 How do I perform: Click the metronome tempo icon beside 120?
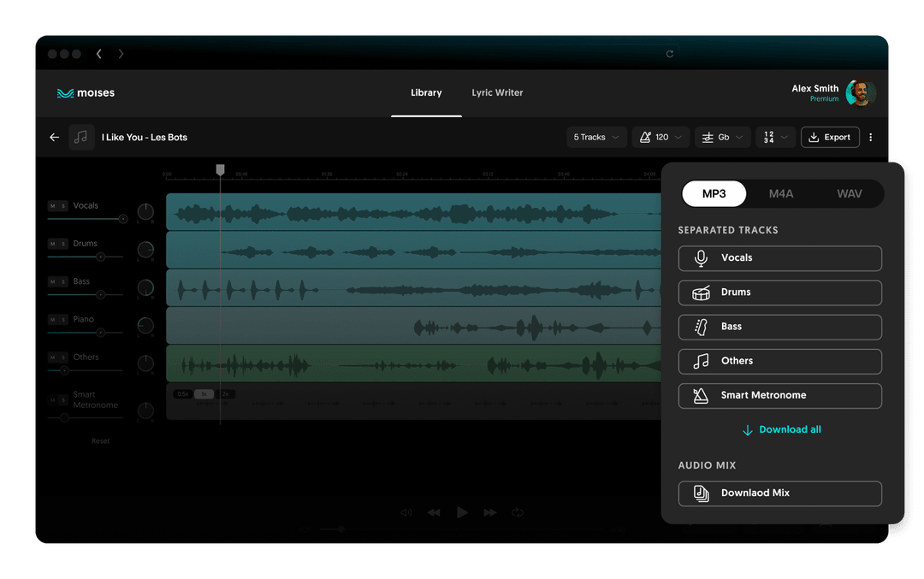pos(645,137)
